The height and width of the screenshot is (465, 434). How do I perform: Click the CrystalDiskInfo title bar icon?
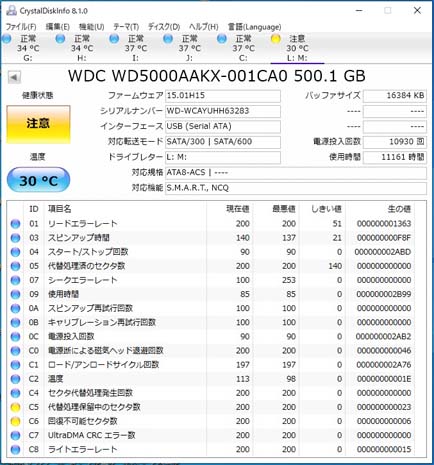[x=11, y=11]
